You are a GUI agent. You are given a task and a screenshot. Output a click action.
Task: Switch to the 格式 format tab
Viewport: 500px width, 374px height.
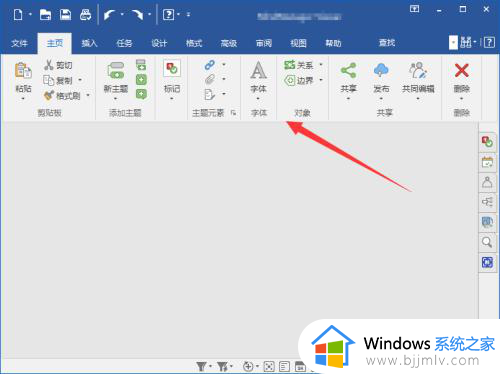tap(194, 43)
